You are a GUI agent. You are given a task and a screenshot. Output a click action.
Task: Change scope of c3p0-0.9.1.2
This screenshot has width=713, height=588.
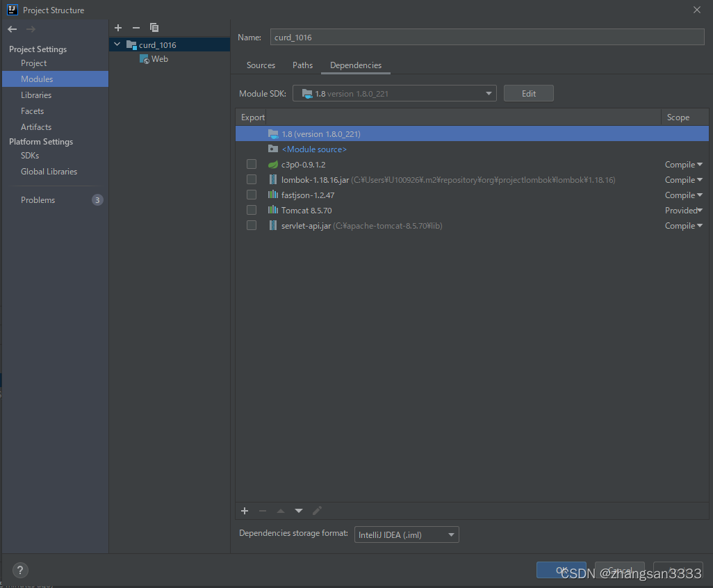click(683, 165)
